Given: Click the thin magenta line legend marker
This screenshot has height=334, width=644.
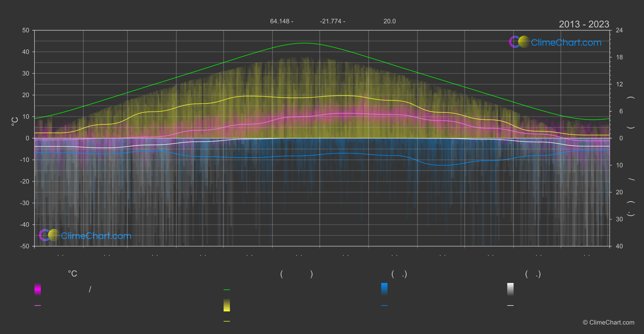Looking at the screenshot, I should pos(38,305).
